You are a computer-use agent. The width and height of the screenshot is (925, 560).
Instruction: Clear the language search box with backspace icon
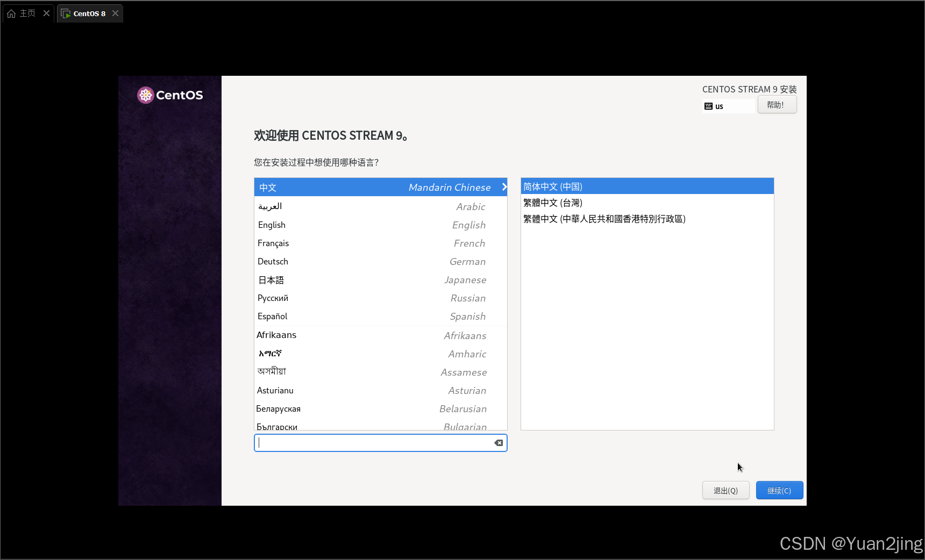tap(499, 443)
